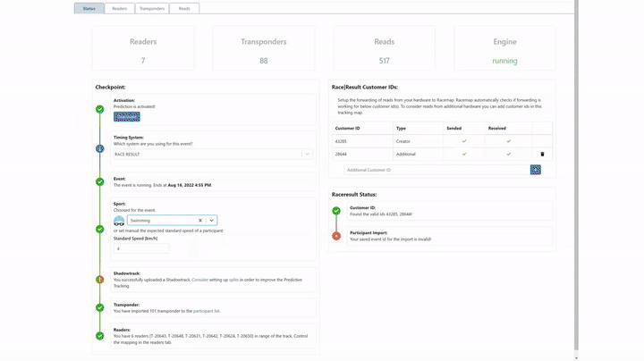Image resolution: width=644 pixels, height=361 pixels.
Task: Open the participant list link
Action: coord(206,311)
